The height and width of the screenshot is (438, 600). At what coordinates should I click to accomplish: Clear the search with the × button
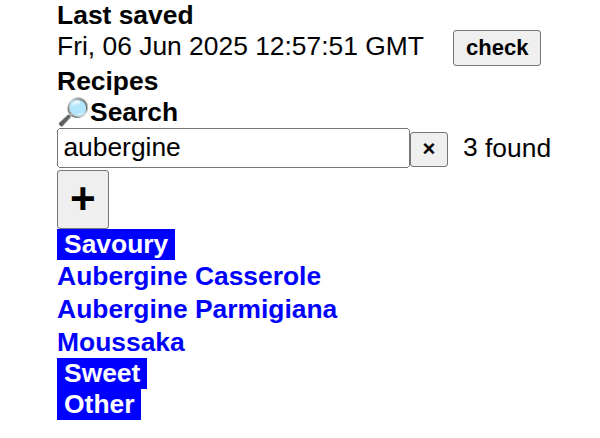coord(429,149)
